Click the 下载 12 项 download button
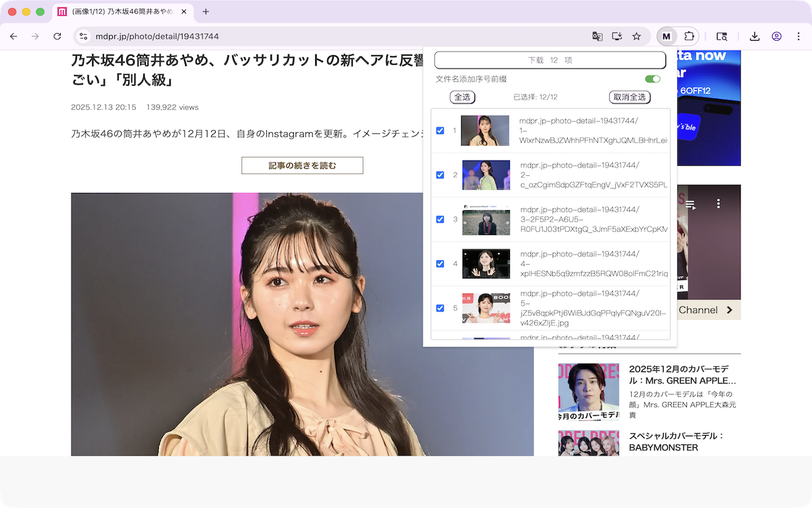The height and width of the screenshot is (508, 812). coord(549,60)
